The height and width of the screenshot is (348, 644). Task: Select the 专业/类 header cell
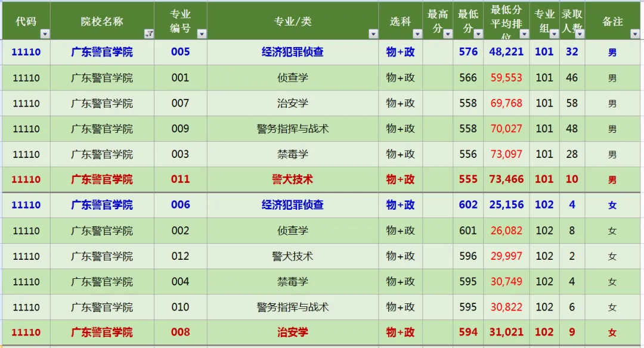pyautogui.click(x=293, y=21)
